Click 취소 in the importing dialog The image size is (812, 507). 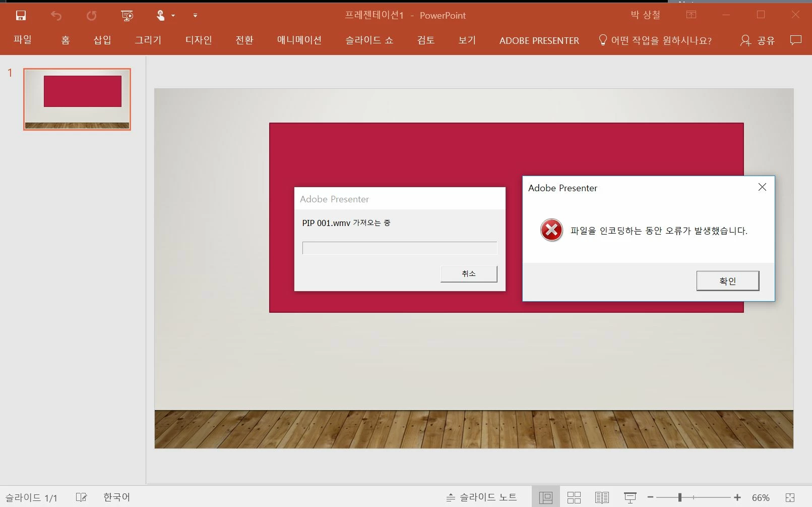[469, 273]
